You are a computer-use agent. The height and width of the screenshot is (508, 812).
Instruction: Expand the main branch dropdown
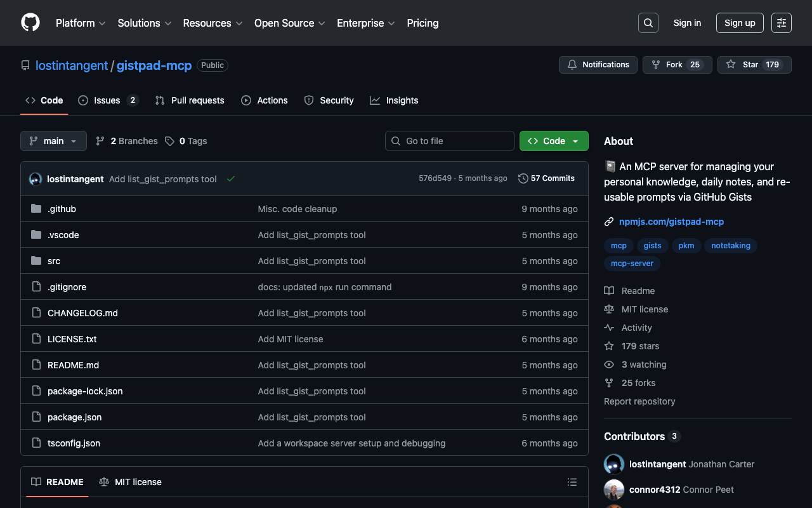(x=53, y=141)
